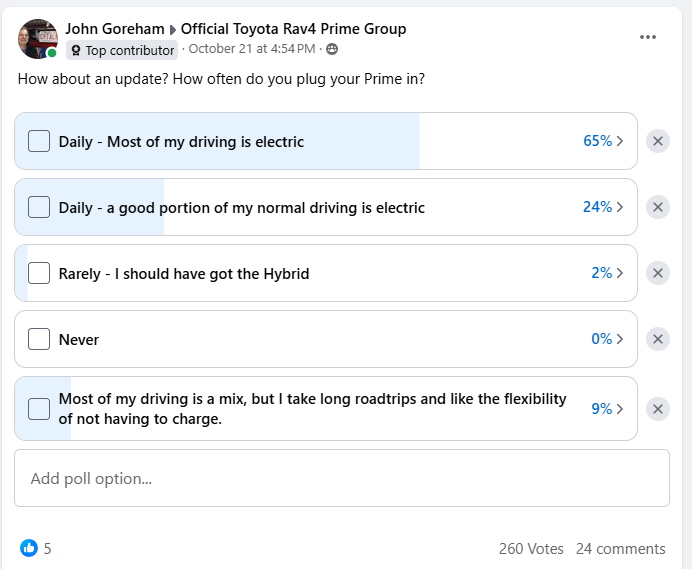Expand voters for the 65% result
Image resolution: width=692 pixels, height=569 pixels.
[603, 141]
